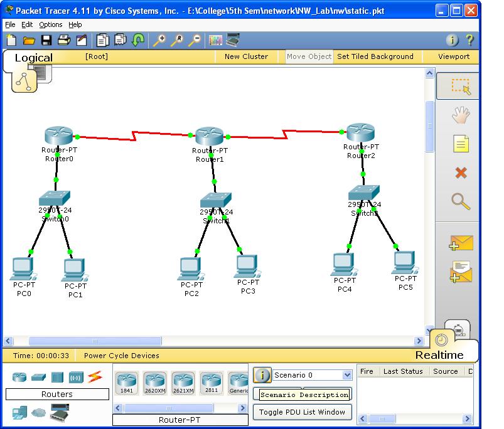Image resolution: width=504 pixels, height=429 pixels.
Task: Click the [Root] navigation label
Action: coord(97,56)
